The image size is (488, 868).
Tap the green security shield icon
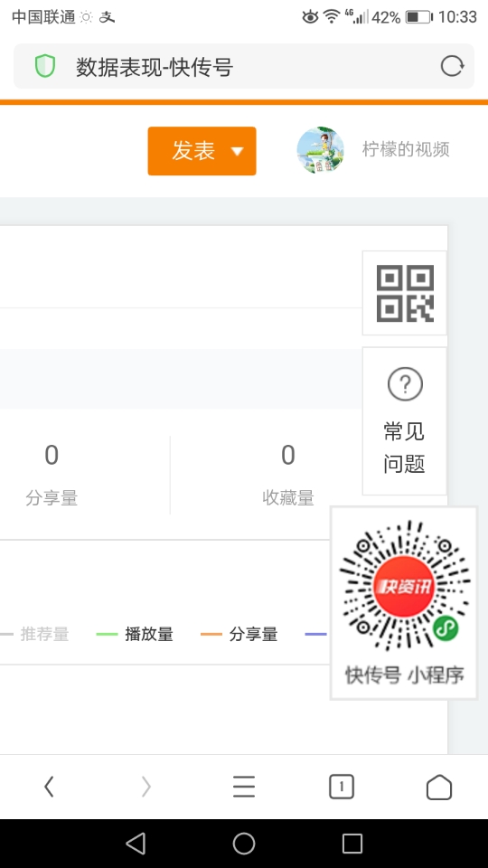click(45, 66)
